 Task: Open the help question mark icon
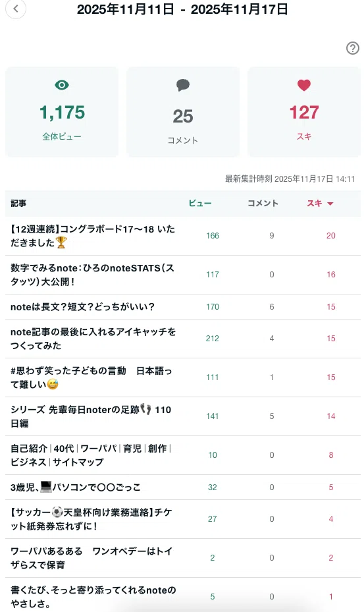353,48
